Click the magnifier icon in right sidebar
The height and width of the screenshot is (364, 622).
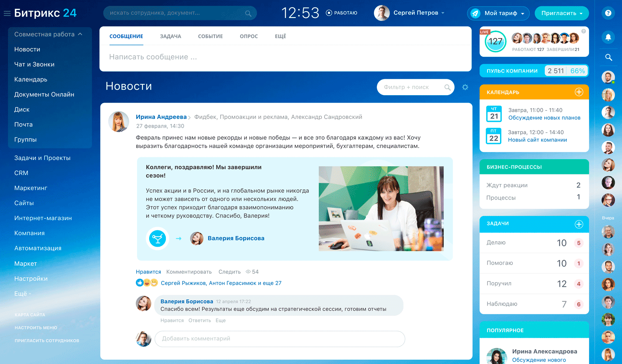(608, 58)
